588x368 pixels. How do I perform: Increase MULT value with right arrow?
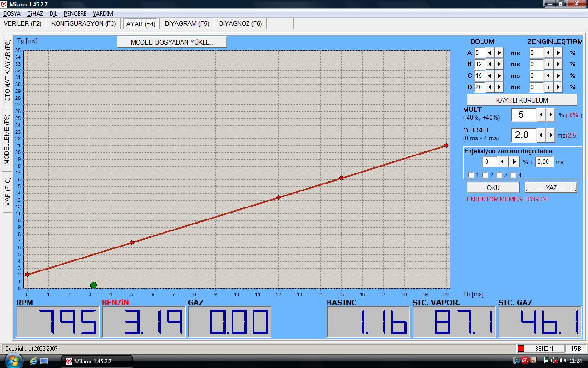551,115
